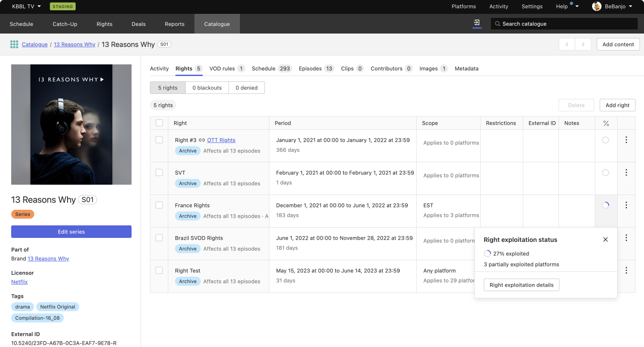
Task: Click the drama tag
Action: pos(22,307)
